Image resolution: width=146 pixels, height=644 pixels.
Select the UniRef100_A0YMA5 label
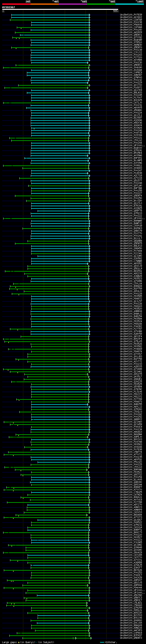click(131, 60)
